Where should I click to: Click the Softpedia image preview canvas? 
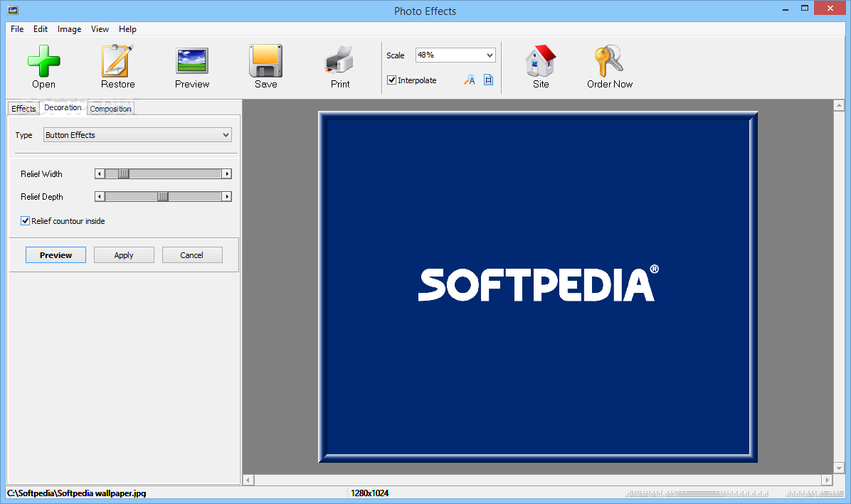tap(538, 286)
